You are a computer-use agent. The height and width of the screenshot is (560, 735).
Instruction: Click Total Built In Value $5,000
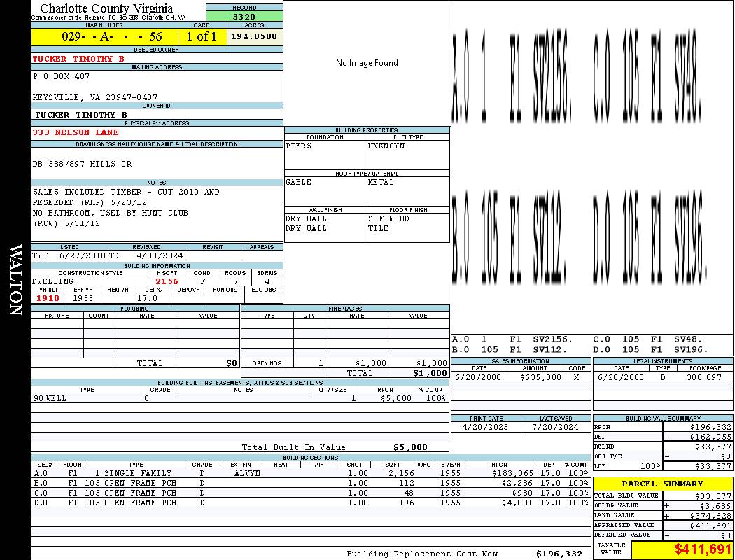411,447
